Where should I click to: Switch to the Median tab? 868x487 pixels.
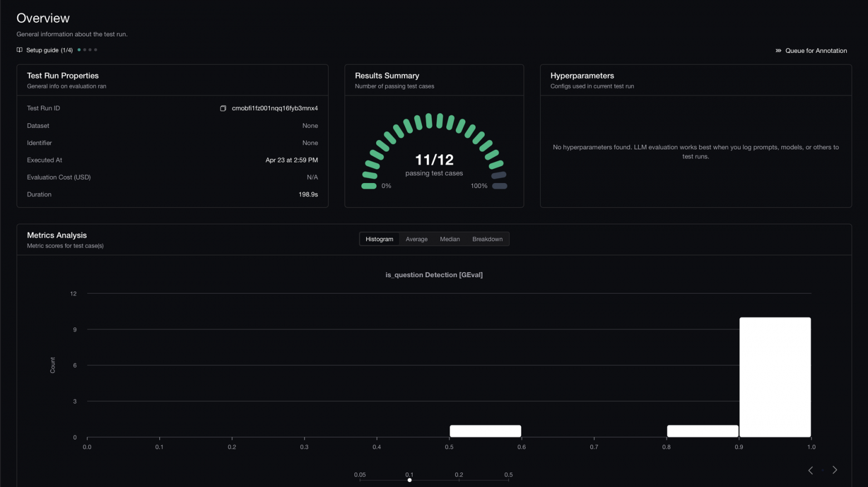tap(450, 239)
